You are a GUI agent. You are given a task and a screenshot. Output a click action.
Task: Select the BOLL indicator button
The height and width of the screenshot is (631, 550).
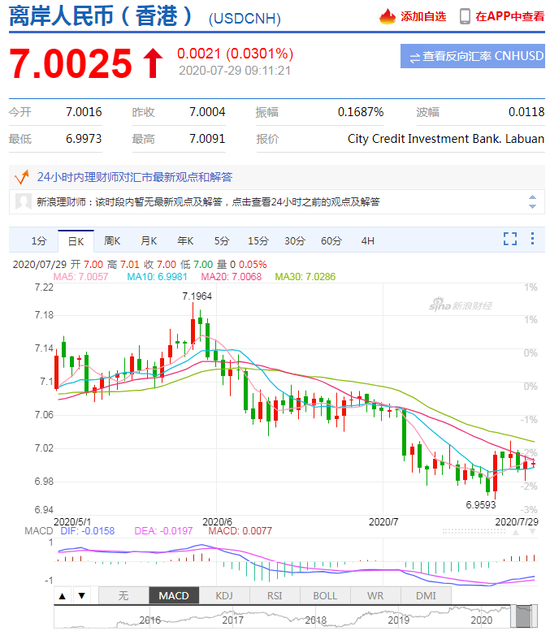click(x=325, y=596)
